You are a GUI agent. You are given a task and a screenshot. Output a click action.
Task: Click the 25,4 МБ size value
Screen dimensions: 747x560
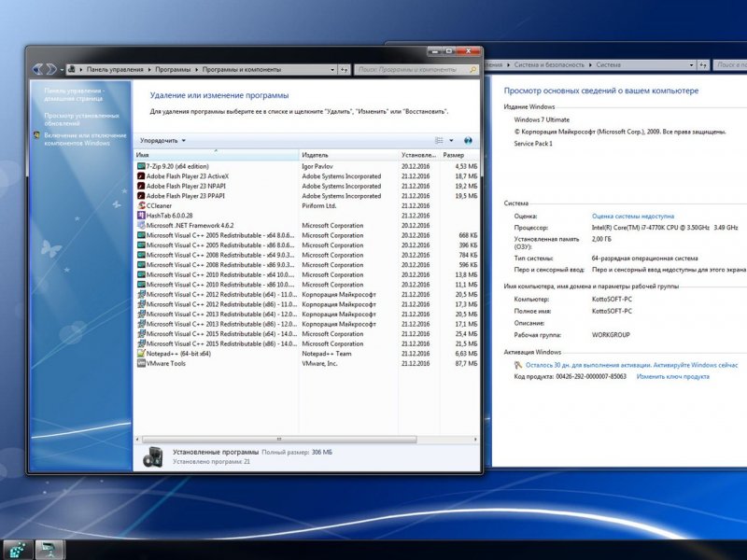tap(466, 334)
